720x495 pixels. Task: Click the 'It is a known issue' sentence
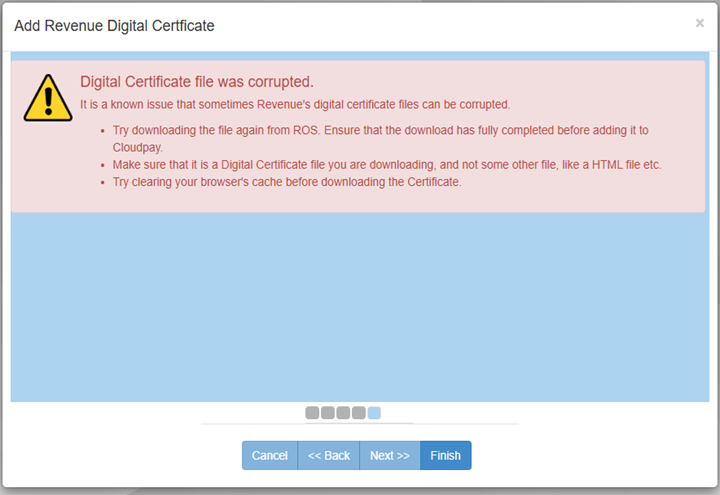tap(295, 104)
